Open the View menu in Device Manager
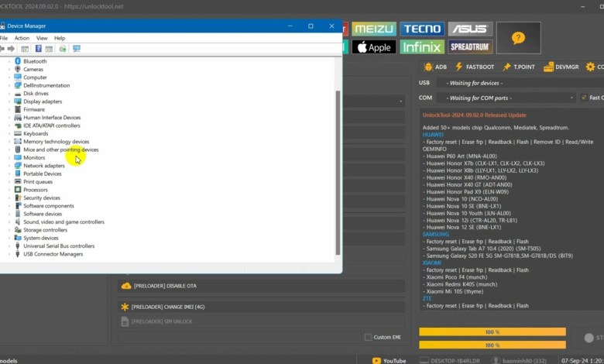Viewport: 604px width, 364px height. click(41, 38)
